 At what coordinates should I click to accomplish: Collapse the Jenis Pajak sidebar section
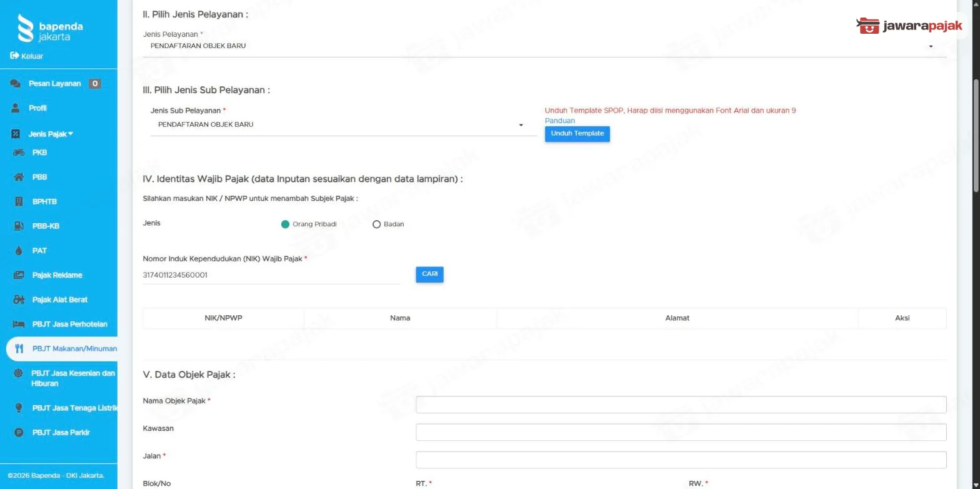(x=51, y=134)
